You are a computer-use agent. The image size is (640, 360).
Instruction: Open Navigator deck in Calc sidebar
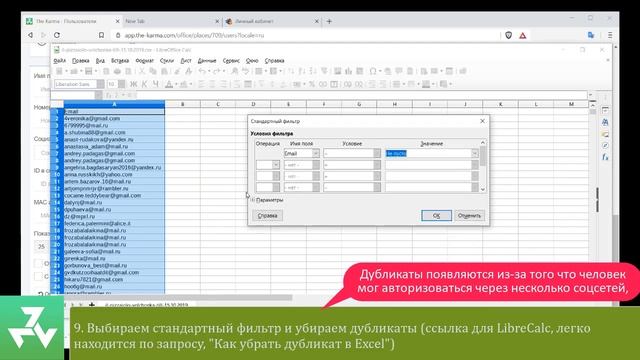605,145
